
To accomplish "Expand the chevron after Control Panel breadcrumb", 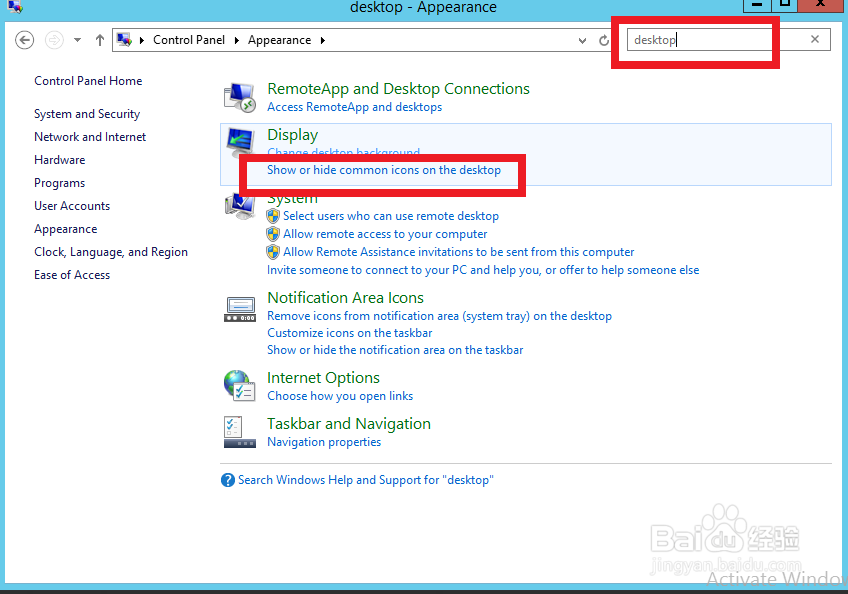I will [237, 40].
